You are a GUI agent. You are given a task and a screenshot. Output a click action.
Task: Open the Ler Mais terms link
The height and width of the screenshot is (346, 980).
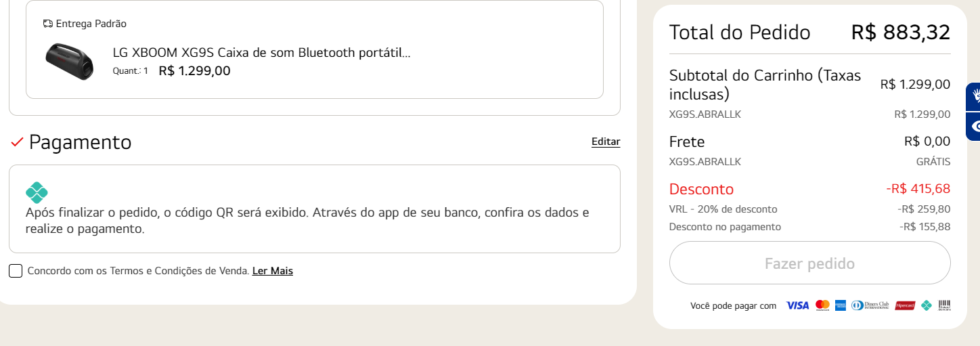pos(273,271)
